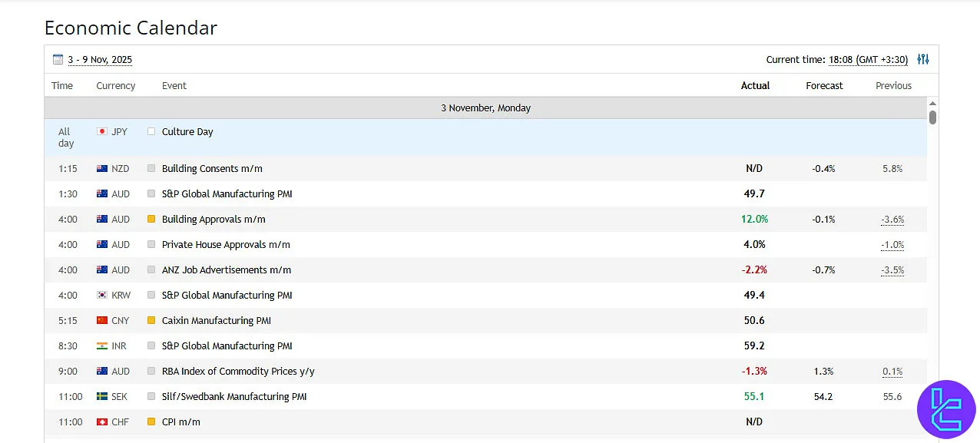This screenshot has height=443, width=980.
Task: Open the calendar date range picker icon
Action: click(58, 60)
